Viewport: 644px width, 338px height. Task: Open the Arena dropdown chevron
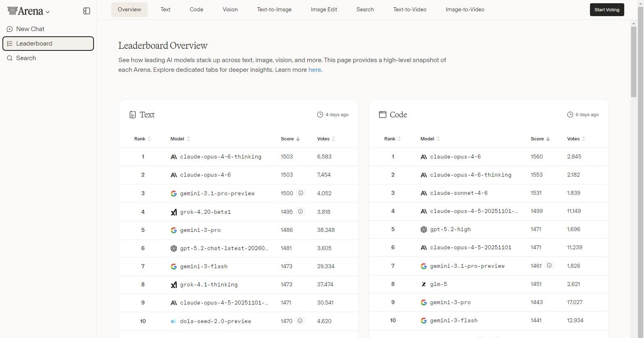tap(48, 12)
